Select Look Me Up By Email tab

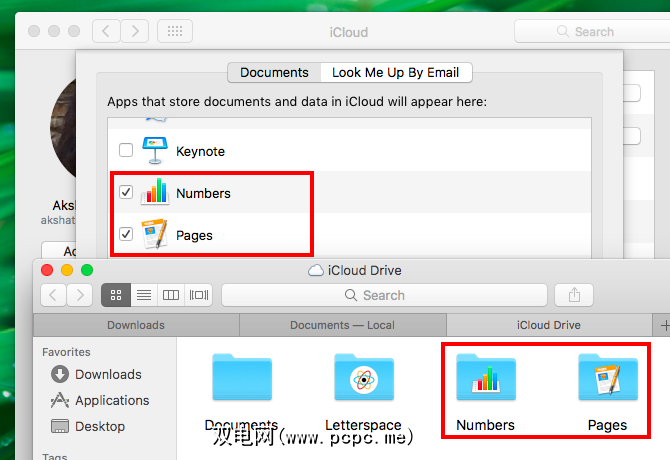(396, 73)
